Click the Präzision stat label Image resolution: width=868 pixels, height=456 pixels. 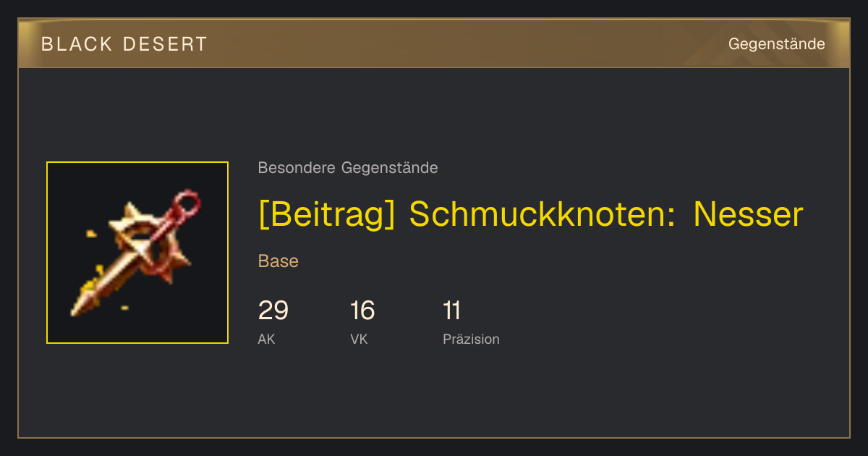tap(471, 339)
